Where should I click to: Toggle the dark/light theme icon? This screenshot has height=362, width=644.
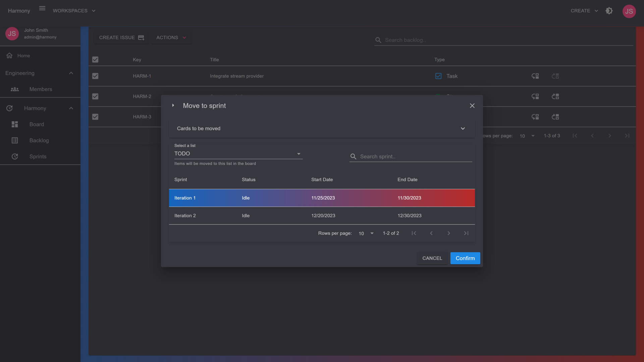609,11
